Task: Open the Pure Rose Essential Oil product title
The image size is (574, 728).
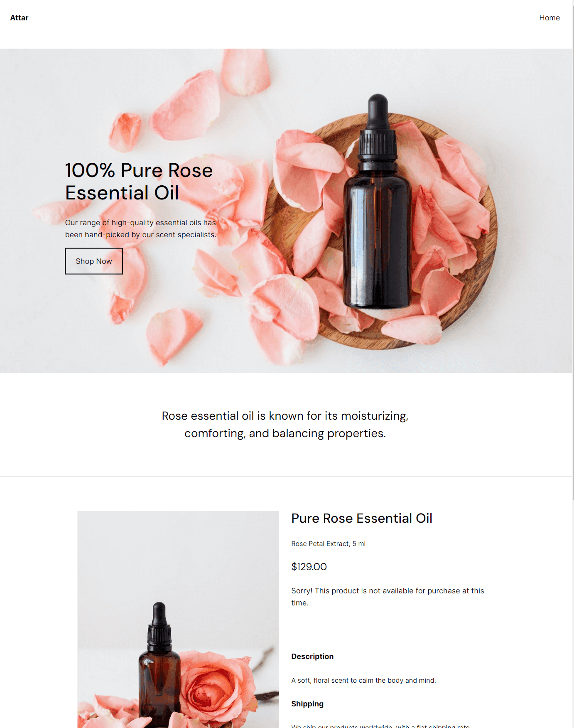Action: (x=362, y=518)
